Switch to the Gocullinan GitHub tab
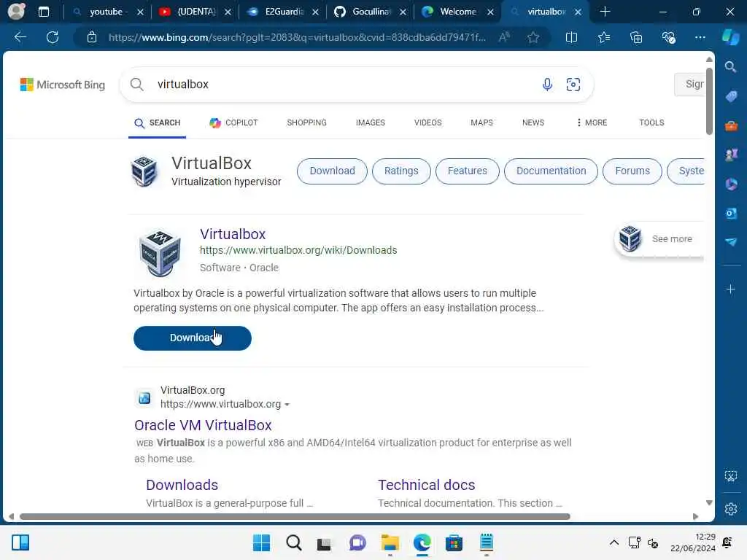The height and width of the screenshot is (560, 747). 371,12
